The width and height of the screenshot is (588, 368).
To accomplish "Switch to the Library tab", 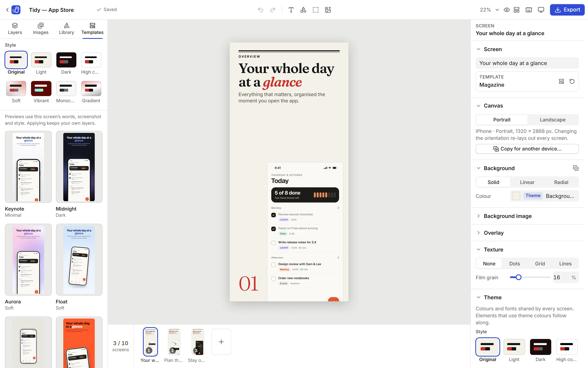I will (67, 29).
